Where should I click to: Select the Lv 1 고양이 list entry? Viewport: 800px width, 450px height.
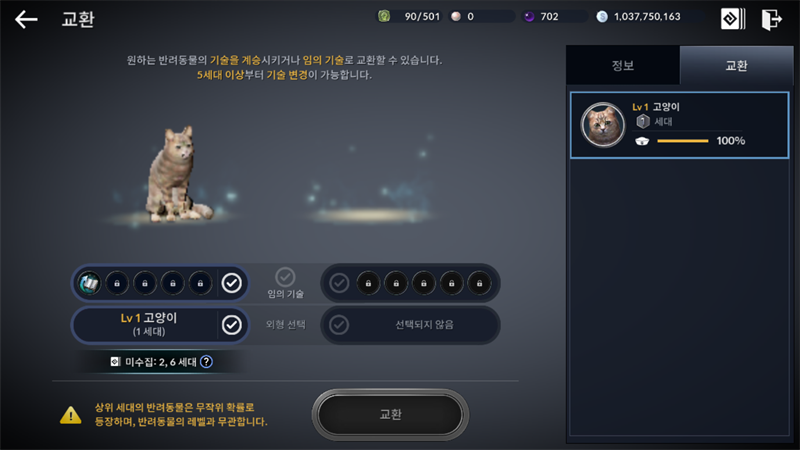point(680,125)
